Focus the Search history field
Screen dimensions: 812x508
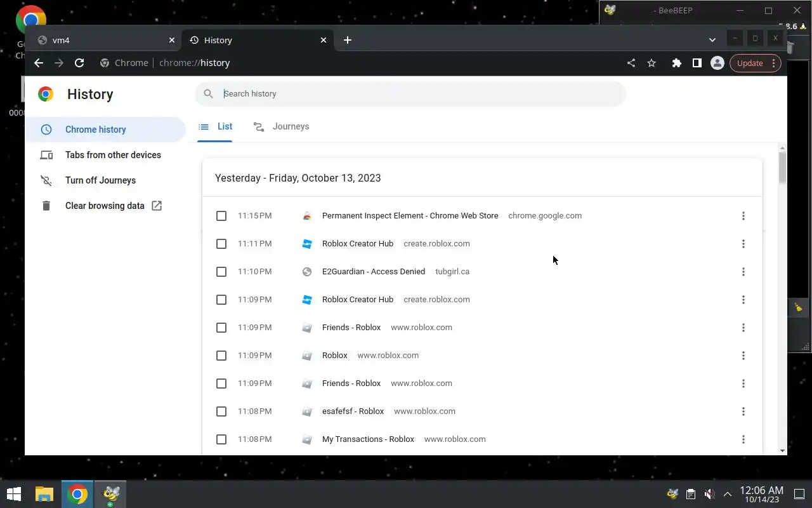410,94
